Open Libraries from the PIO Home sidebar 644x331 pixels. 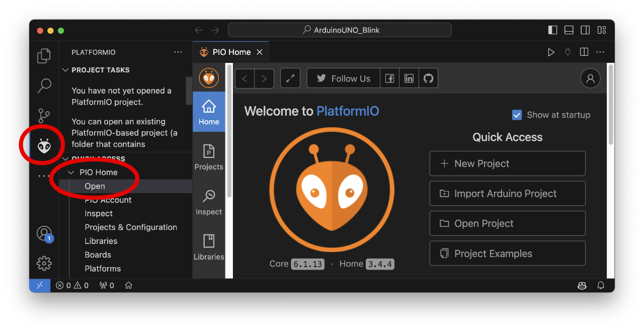click(209, 246)
